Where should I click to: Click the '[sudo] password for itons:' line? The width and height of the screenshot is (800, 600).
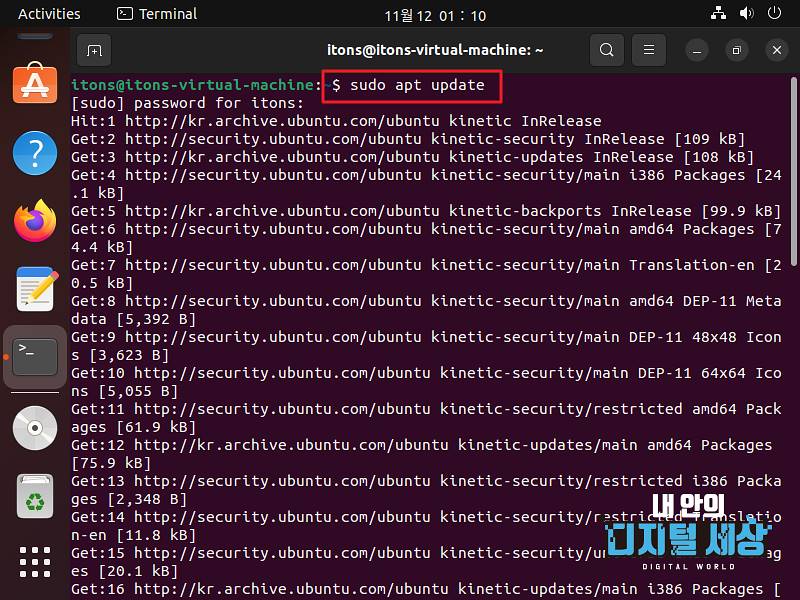187,103
